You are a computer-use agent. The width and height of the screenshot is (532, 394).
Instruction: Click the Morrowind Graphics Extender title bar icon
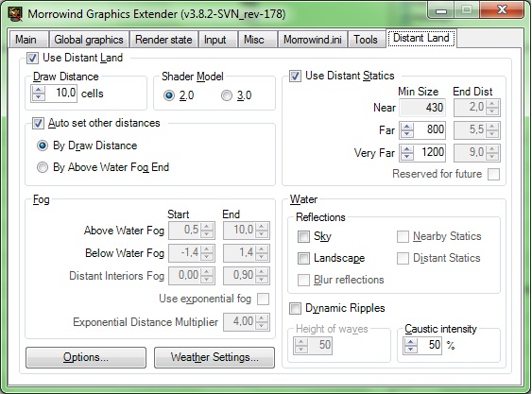(16, 14)
